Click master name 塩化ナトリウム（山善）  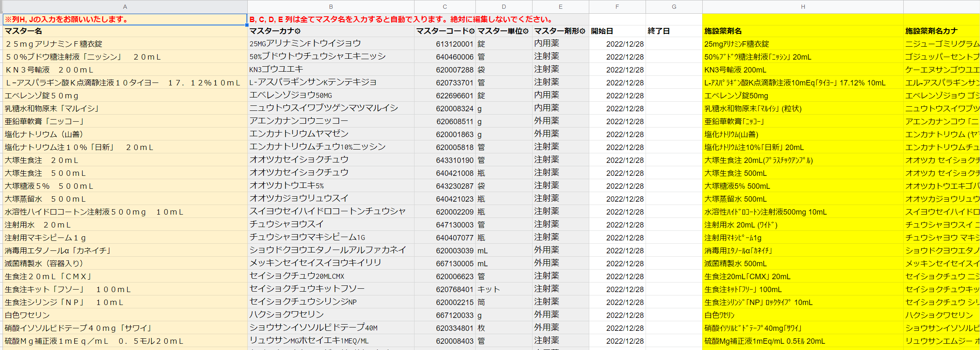44,134
